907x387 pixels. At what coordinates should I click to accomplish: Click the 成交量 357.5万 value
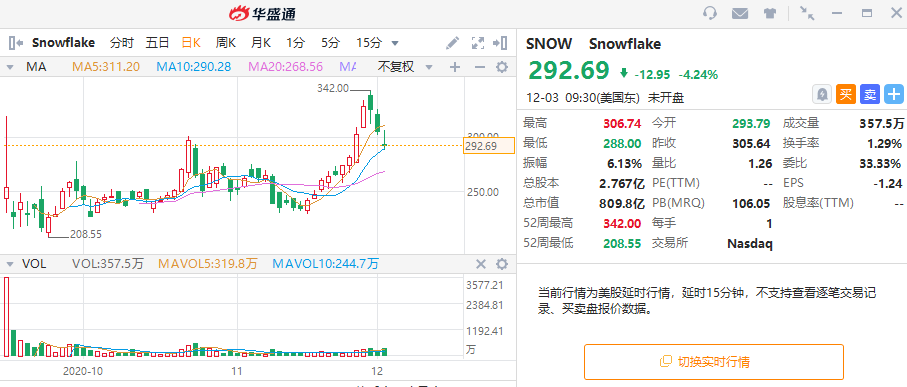click(x=881, y=123)
